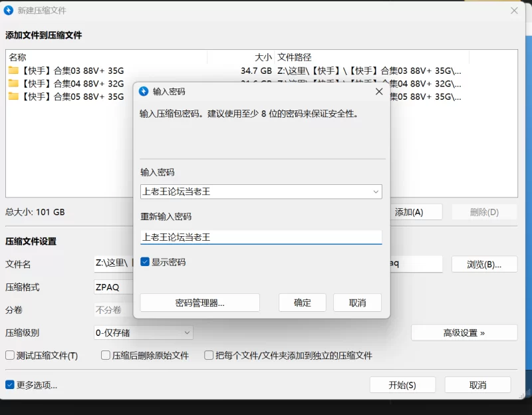Click the 添加(A) button
This screenshot has height=415, width=532.
click(x=416, y=212)
